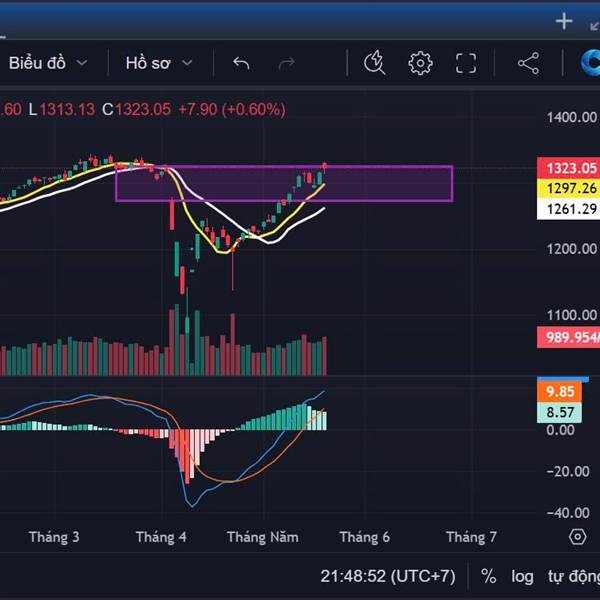Viewport: 600px width, 600px height.
Task: Toggle tự động auto scale
Action: point(573,576)
